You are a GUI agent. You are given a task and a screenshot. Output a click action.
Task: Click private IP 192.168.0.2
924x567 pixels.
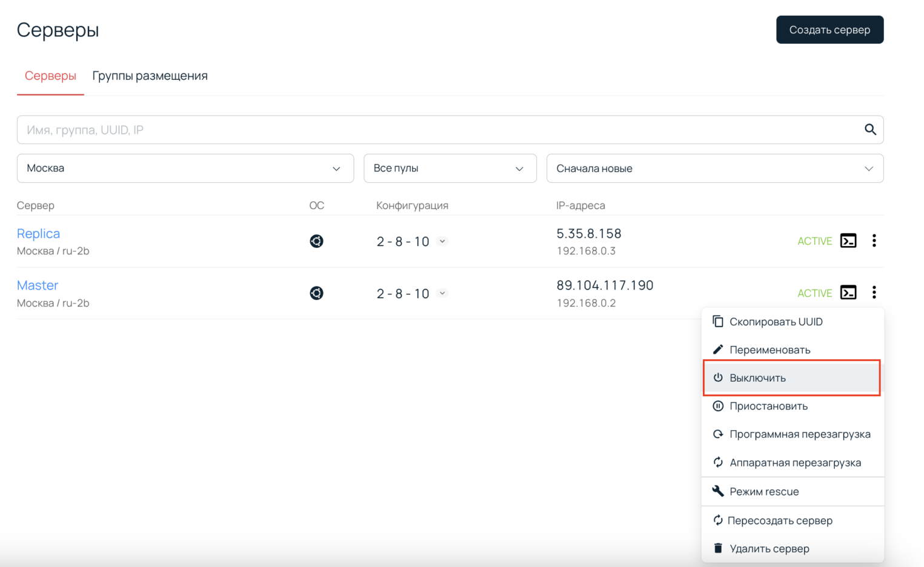point(586,303)
